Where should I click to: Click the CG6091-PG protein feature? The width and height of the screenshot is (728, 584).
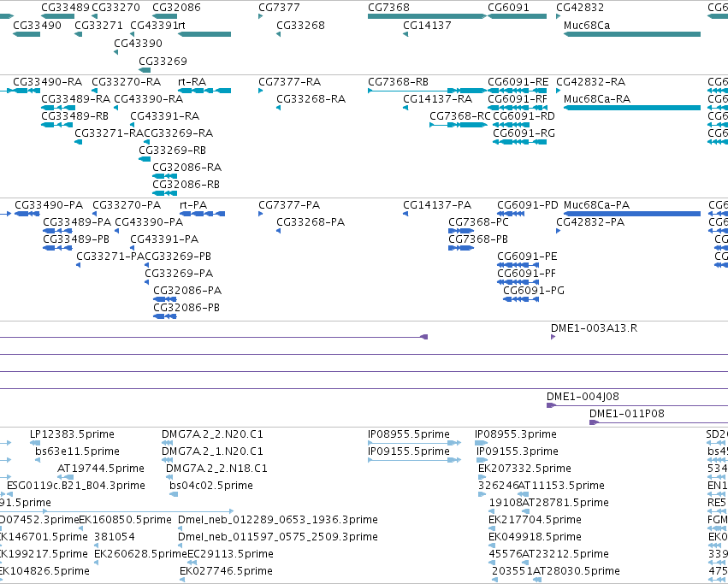pyautogui.click(x=521, y=299)
